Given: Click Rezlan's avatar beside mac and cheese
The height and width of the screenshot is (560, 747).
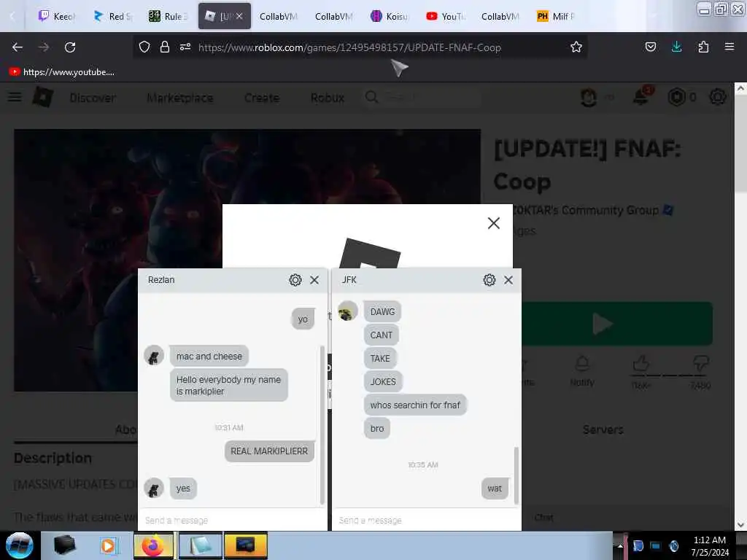Looking at the screenshot, I should click(154, 356).
